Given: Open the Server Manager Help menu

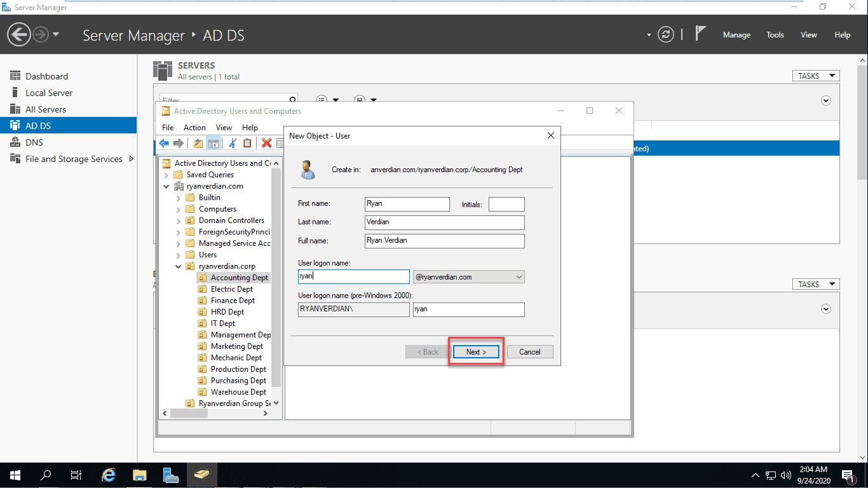Looking at the screenshot, I should pyautogui.click(x=843, y=35).
